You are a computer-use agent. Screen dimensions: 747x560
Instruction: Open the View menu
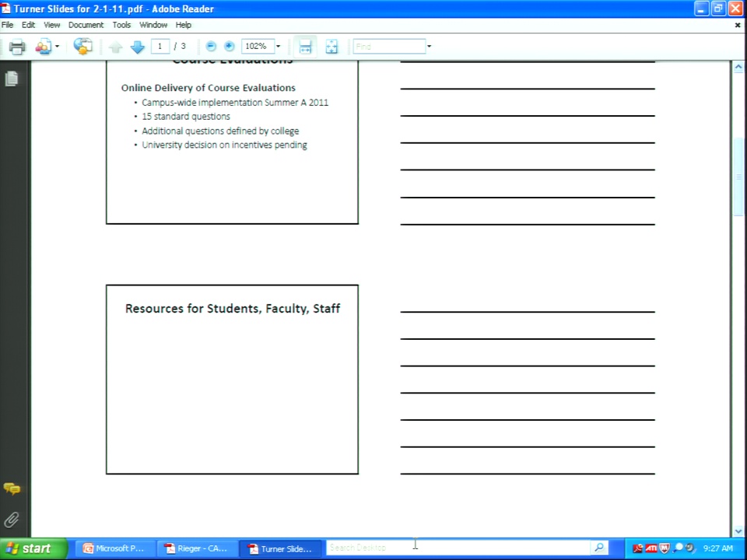[x=52, y=25]
